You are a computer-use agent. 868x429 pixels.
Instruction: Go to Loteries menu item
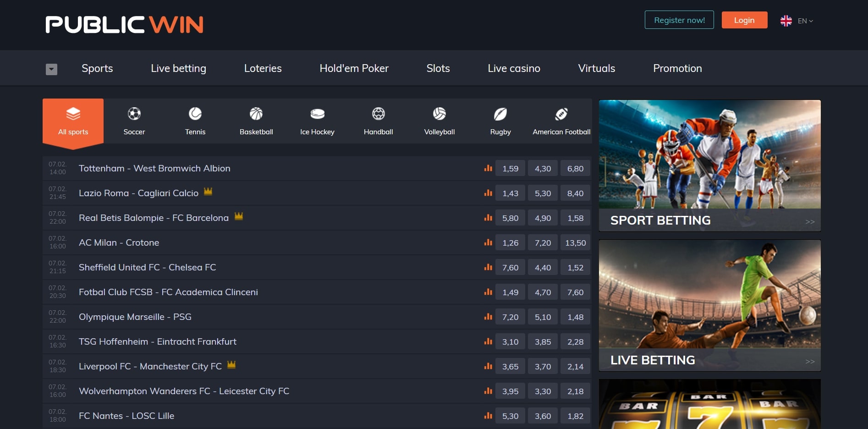263,68
